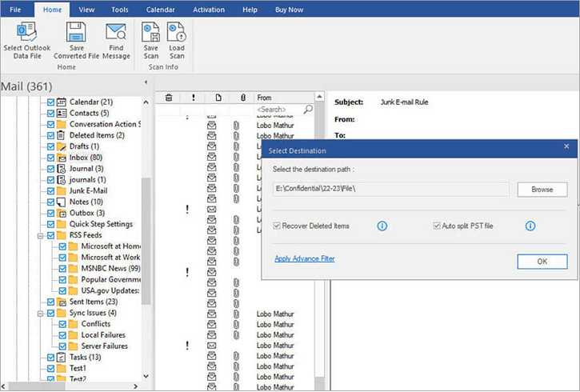The image size is (580, 392).
Task: Collapse the Sync Issues folder node
Action: (40, 313)
